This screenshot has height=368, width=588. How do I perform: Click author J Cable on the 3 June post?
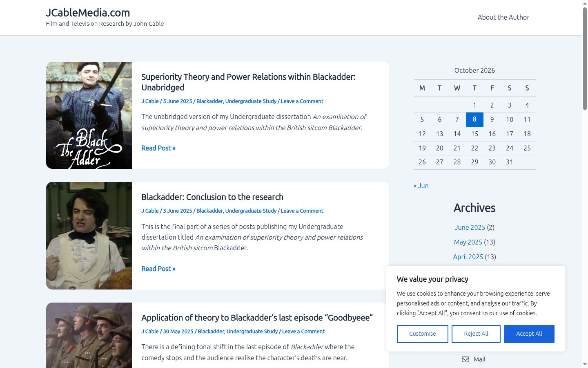pos(150,211)
